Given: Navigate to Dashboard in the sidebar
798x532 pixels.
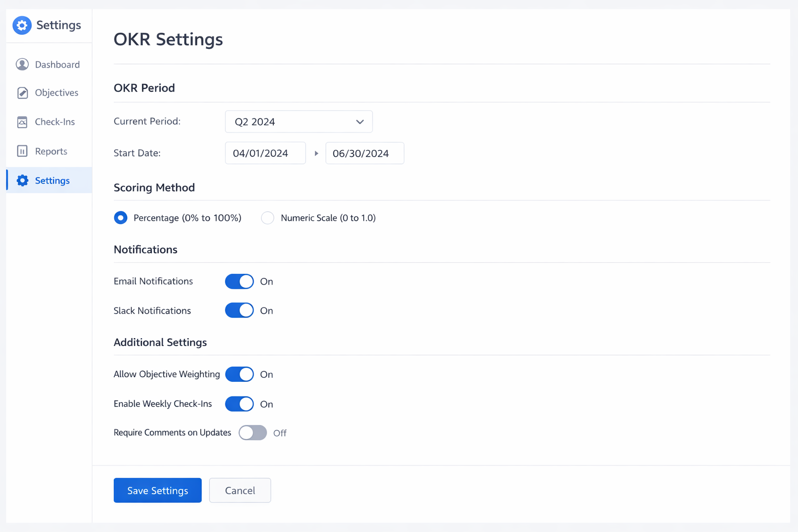Looking at the screenshot, I should (57, 64).
